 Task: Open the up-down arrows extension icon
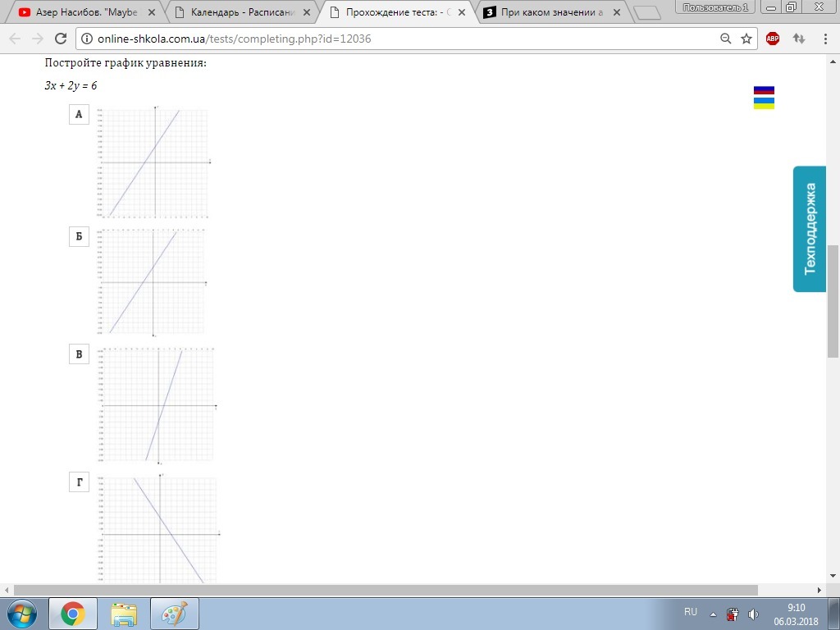(799, 39)
